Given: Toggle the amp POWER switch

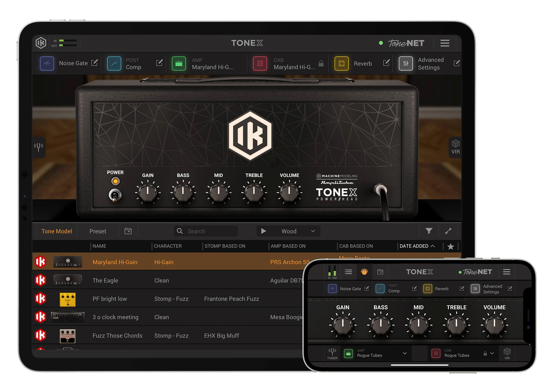Looking at the screenshot, I should click(x=115, y=195).
